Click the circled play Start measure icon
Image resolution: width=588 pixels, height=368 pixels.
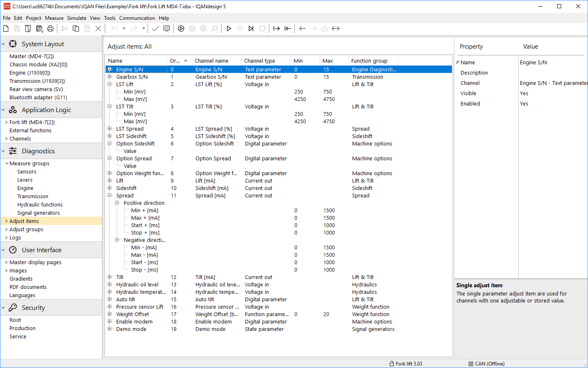[x=181, y=28]
